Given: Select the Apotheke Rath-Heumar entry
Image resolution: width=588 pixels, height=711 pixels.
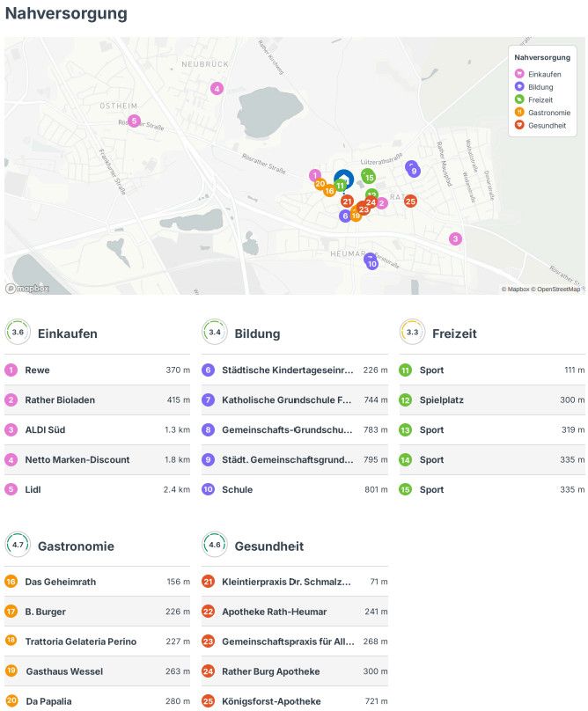Looking at the screenshot, I should point(295,612).
